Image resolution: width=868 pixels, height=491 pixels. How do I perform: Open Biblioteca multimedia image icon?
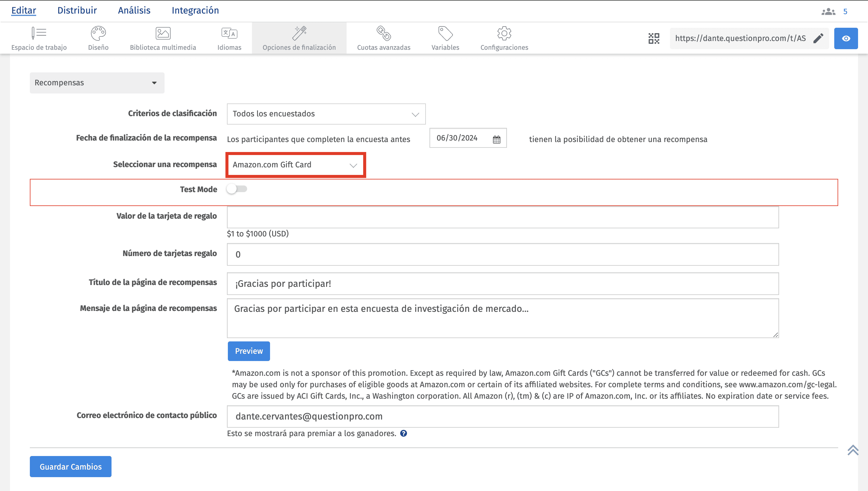pos(163,33)
